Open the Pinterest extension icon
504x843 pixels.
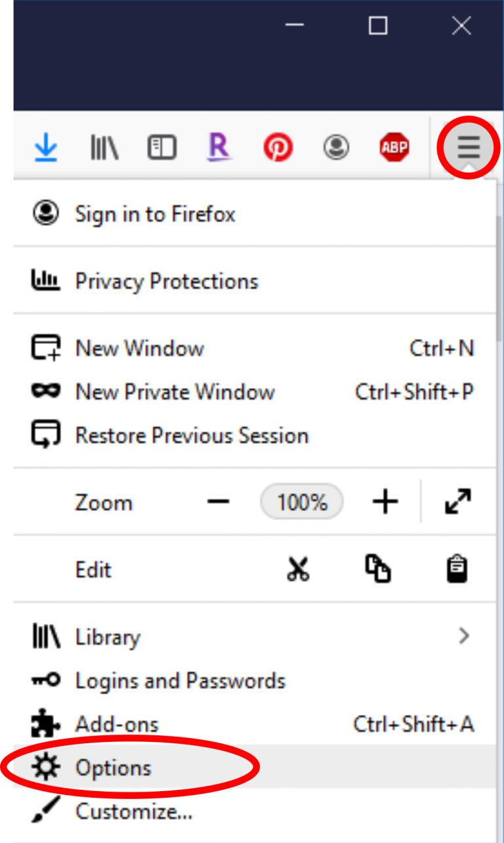pyautogui.click(x=278, y=148)
